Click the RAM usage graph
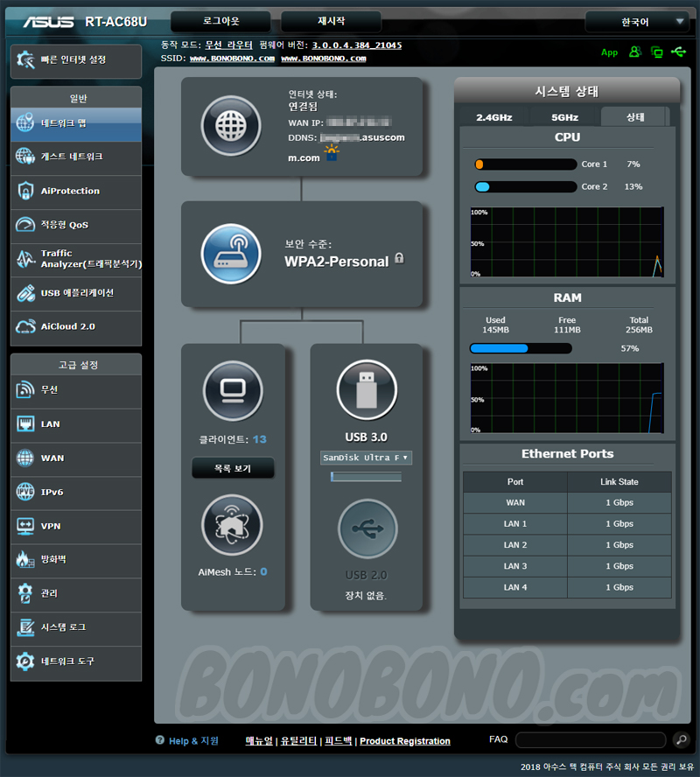 point(567,398)
